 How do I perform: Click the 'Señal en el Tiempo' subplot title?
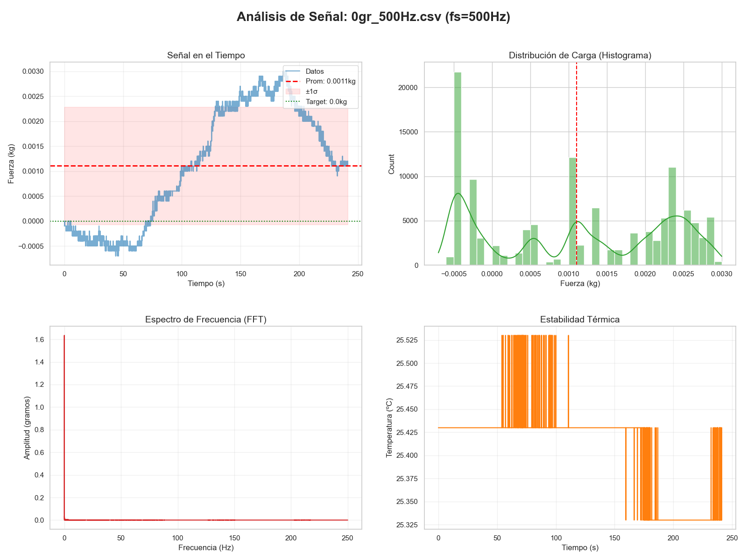206,55
